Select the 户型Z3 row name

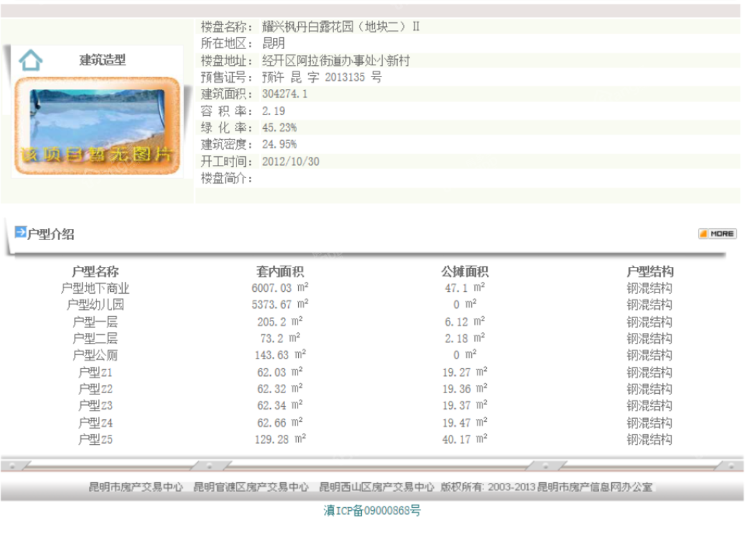95,406
